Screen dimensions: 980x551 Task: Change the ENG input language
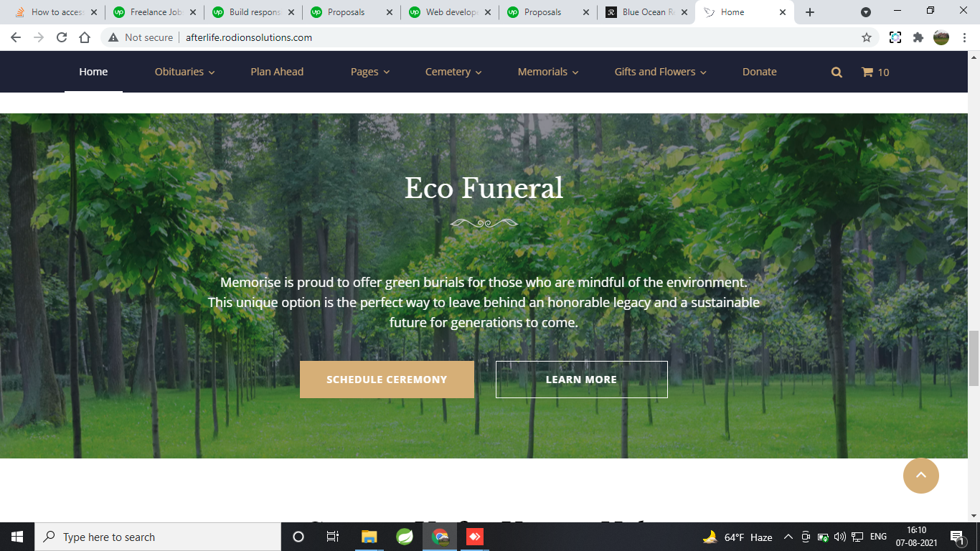coord(878,537)
